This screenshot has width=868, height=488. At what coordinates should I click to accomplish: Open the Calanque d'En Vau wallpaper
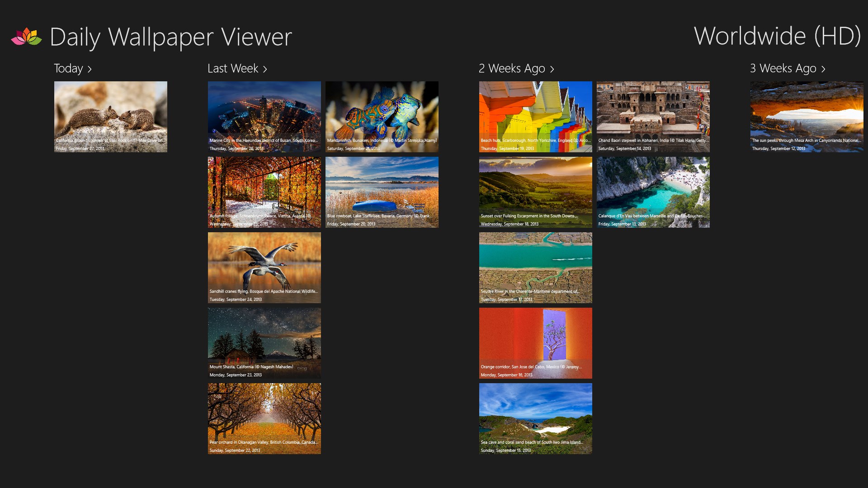tap(653, 192)
